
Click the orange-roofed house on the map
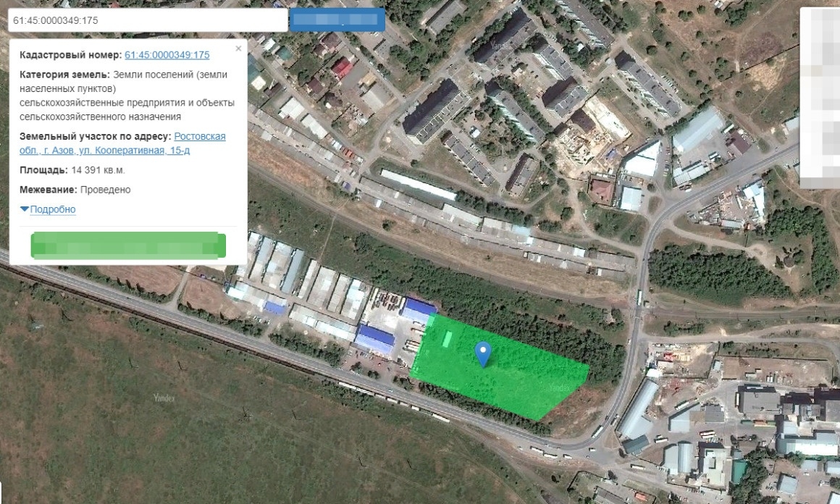point(601,190)
